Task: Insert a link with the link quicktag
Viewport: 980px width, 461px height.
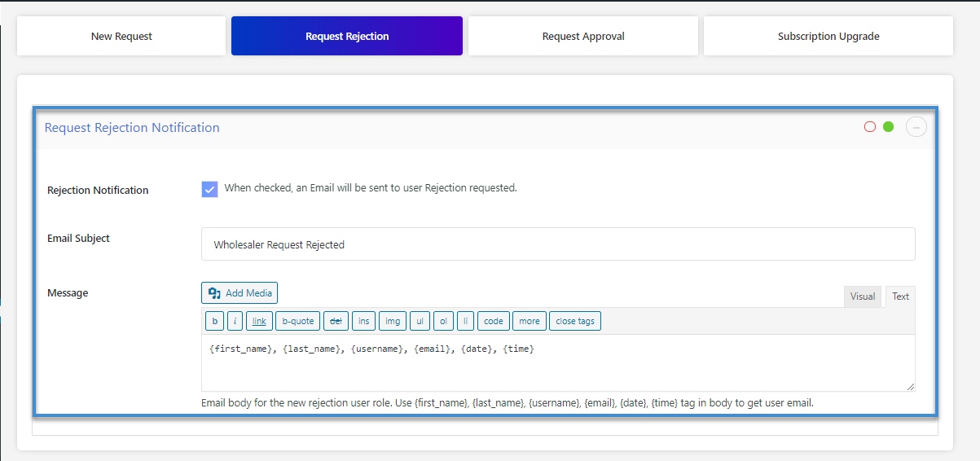Action: click(258, 321)
